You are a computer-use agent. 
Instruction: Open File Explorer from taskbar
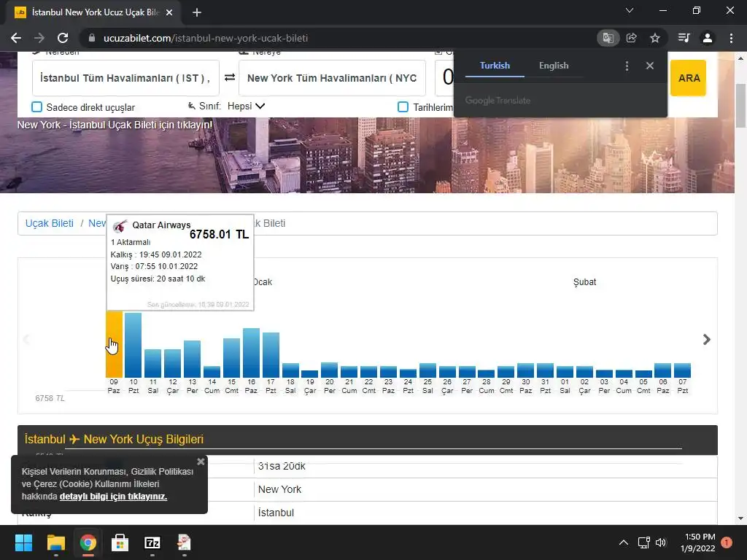(55, 542)
